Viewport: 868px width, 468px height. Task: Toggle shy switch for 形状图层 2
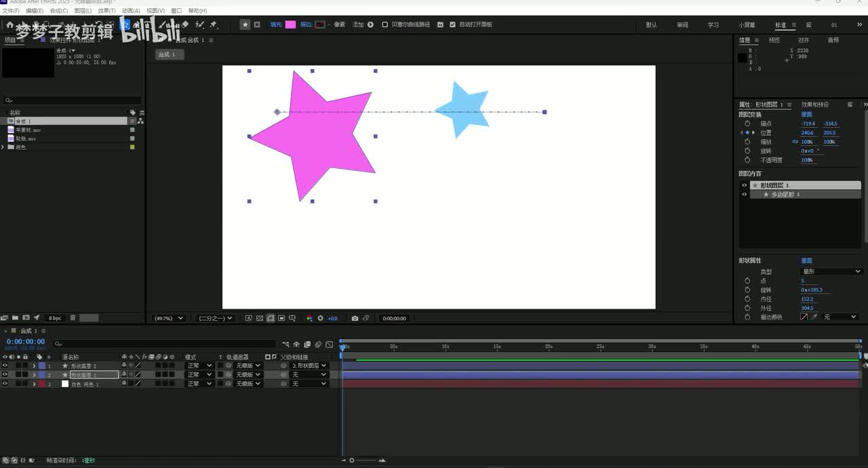[124, 366]
